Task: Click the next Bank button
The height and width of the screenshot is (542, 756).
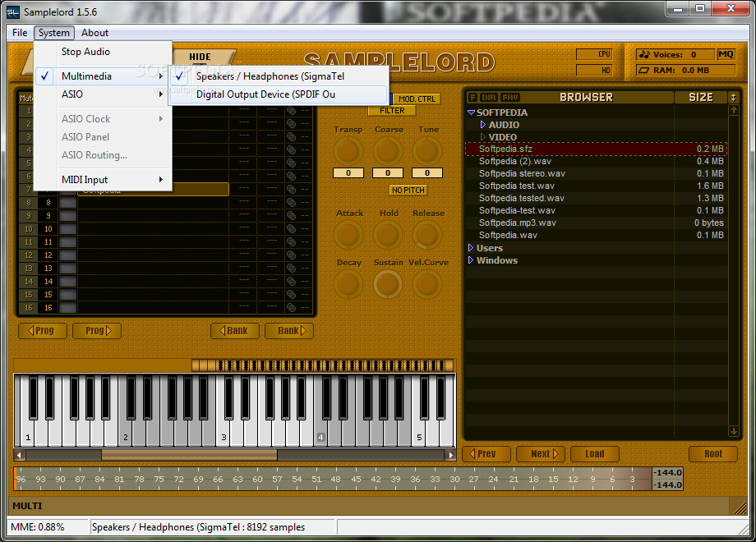Action: (x=289, y=331)
